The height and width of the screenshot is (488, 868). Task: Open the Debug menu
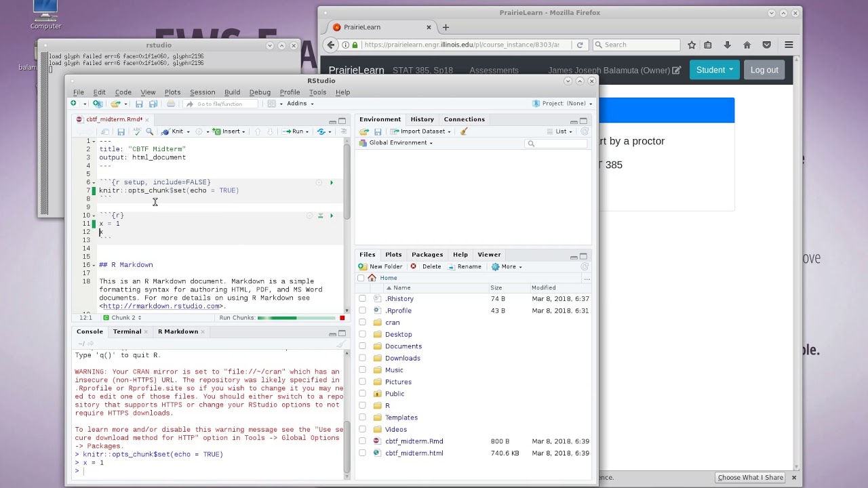260,92
